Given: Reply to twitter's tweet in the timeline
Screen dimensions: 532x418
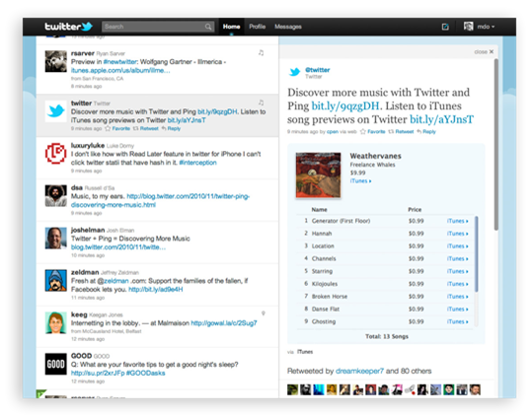Looking at the screenshot, I should pyautogui.click(x=171, y=128).
